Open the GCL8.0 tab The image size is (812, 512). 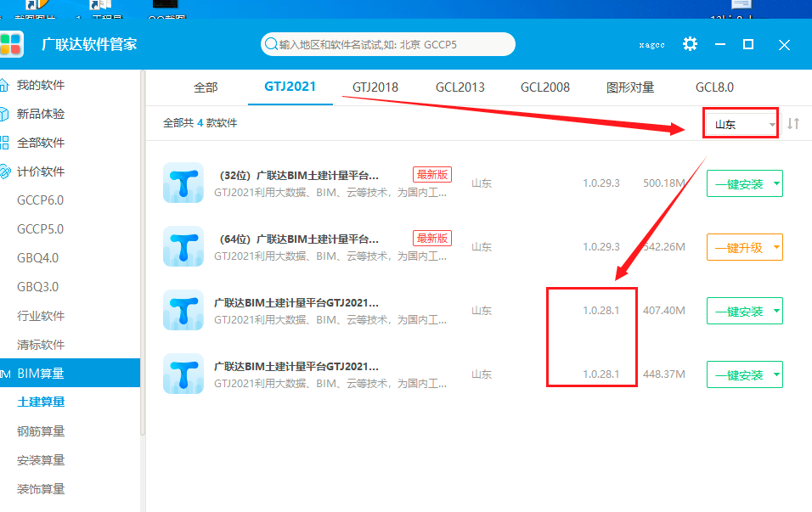coord(714,87)
